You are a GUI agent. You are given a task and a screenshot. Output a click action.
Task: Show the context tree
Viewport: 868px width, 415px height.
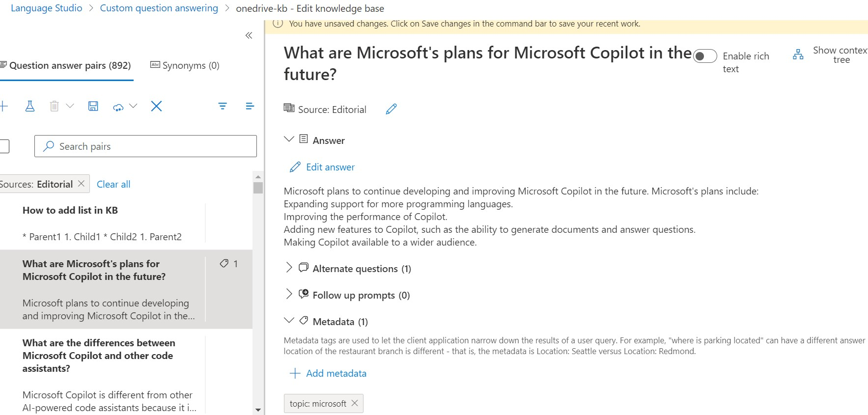[x=798, y=55]
